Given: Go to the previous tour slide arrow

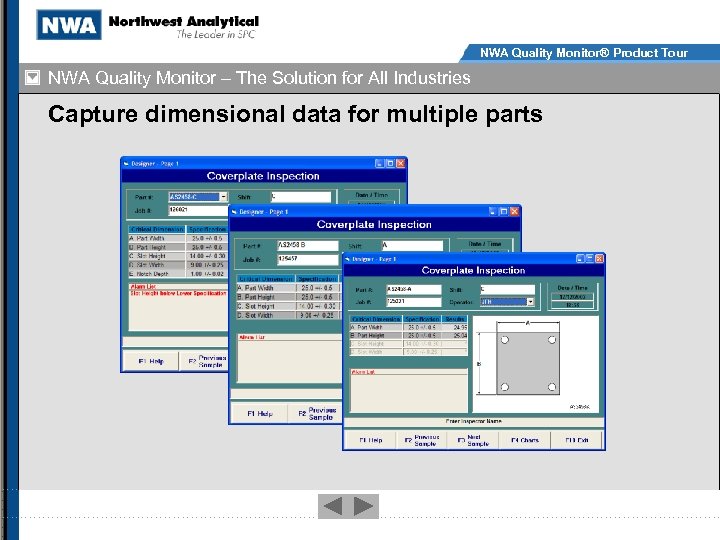Looking at the screenshot, I should click(333, 506).
